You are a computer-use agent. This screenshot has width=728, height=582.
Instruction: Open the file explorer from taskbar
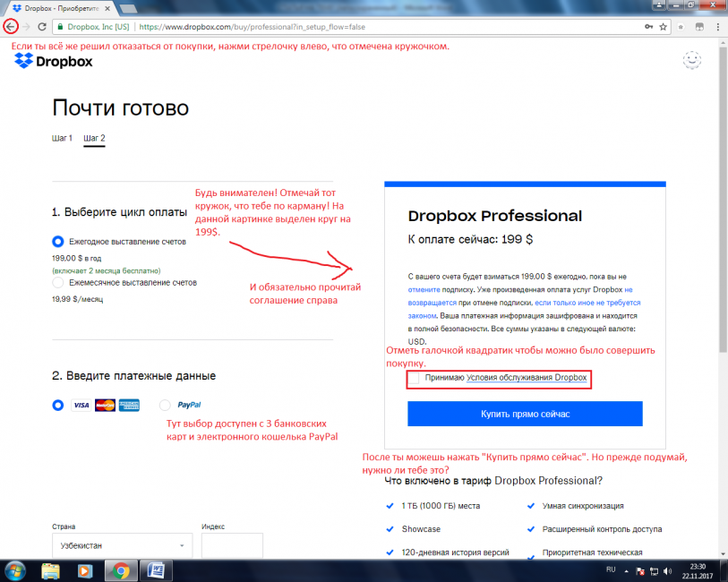click(x=51, y=571)
